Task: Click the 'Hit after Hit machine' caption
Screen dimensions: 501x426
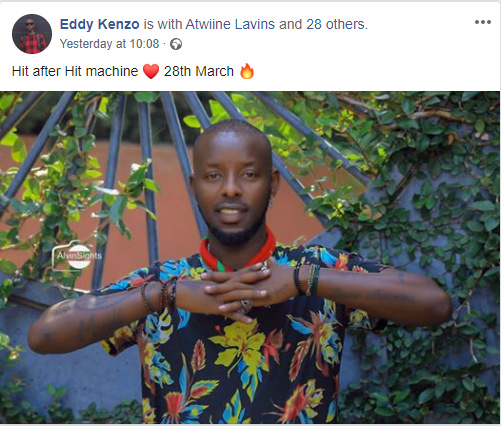Action: (75, 71)
